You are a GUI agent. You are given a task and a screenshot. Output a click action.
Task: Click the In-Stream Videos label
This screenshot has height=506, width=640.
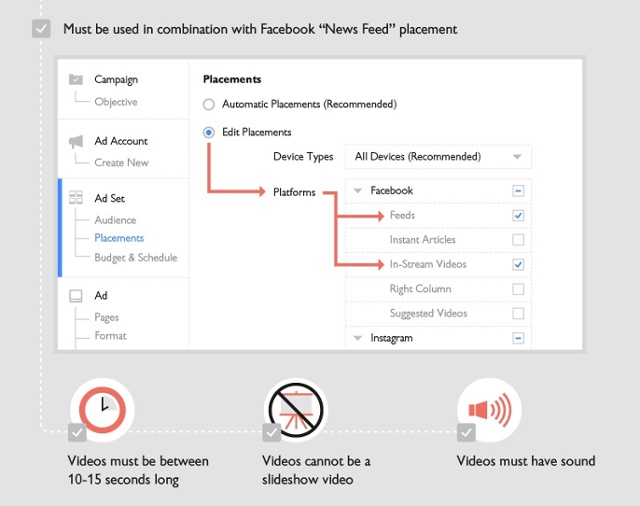[428, 264]
